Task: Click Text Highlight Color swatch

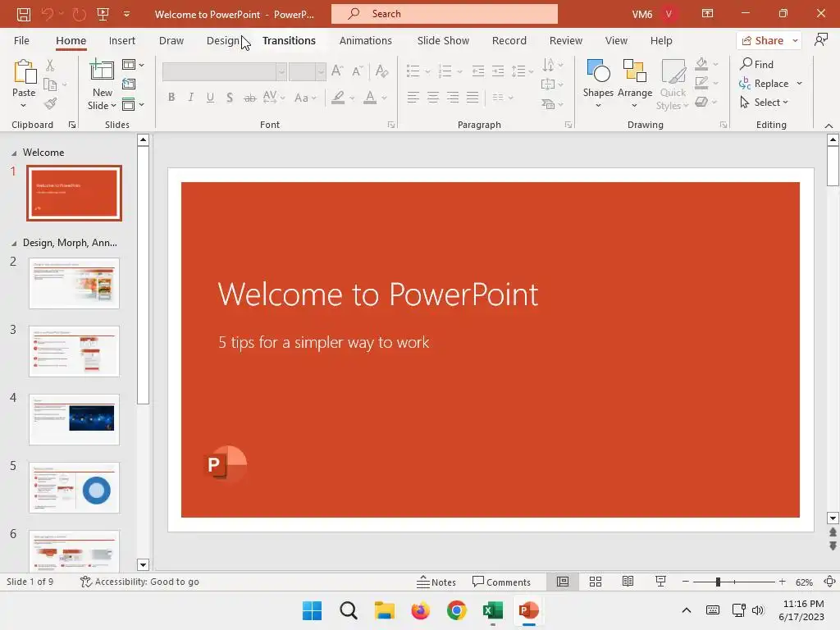Action: [x=338, y=98]
